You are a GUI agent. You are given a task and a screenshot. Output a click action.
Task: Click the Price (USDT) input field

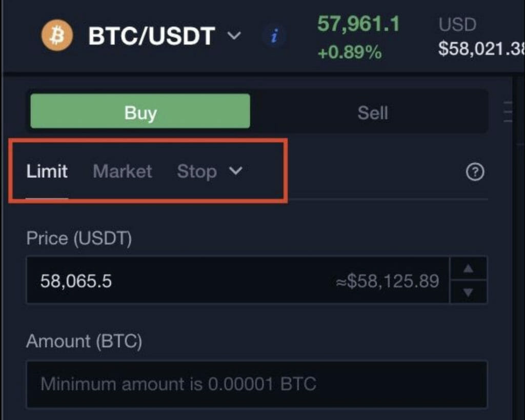pos(237,280)
